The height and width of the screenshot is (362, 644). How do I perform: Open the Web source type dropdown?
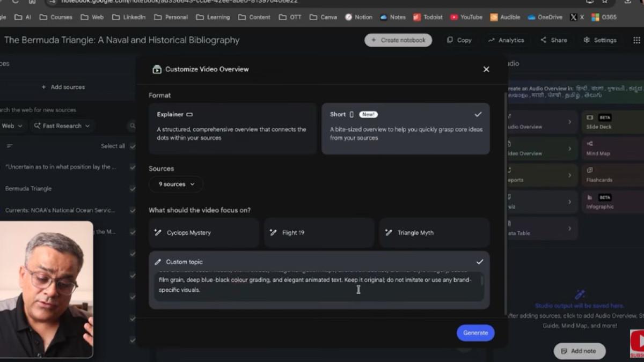pos(12,126)
